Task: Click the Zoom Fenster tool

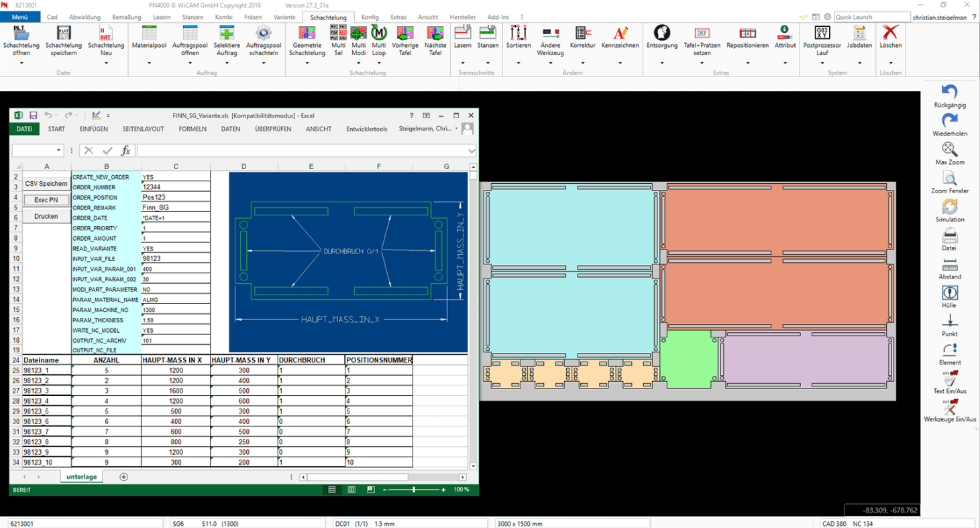Action: 950,178
